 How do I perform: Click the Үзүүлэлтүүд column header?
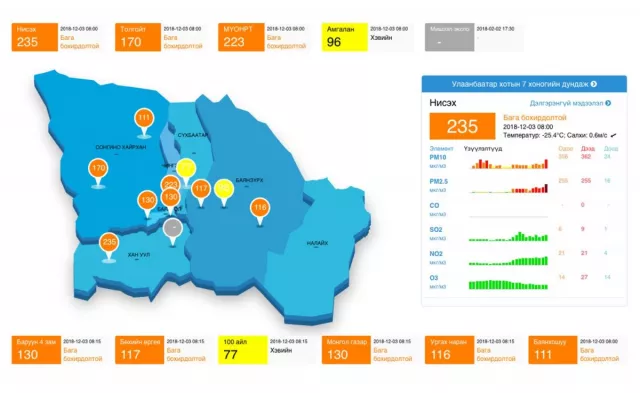tap(483, 149)
